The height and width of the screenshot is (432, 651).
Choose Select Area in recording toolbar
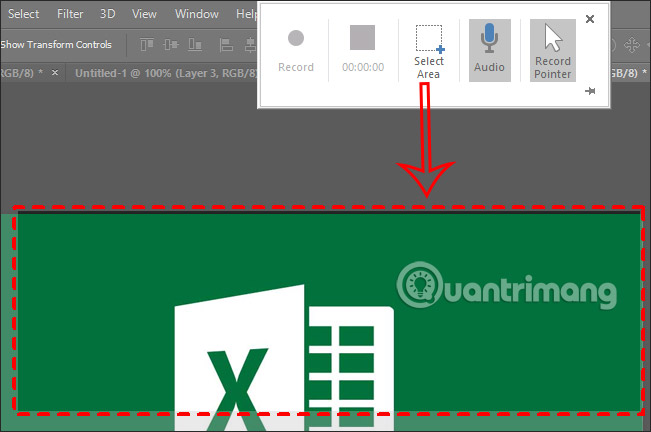click(x=429, y=51)
